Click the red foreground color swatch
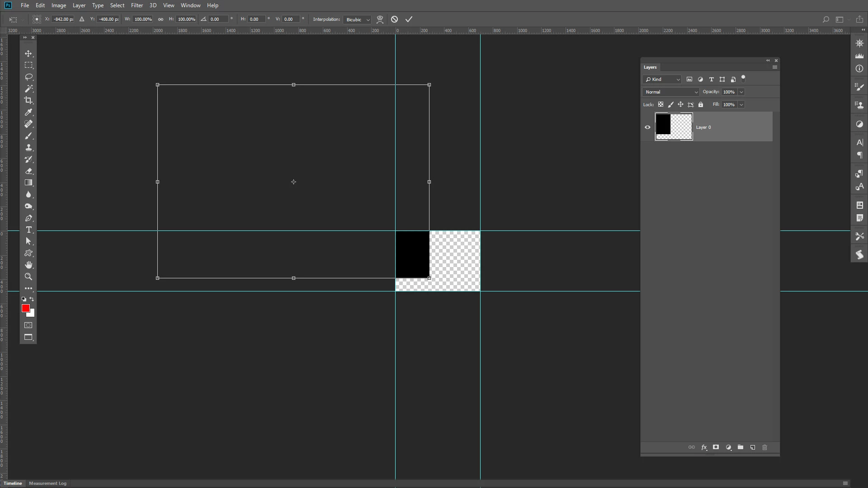The image size is (868, 488). [x=25, y=308]
